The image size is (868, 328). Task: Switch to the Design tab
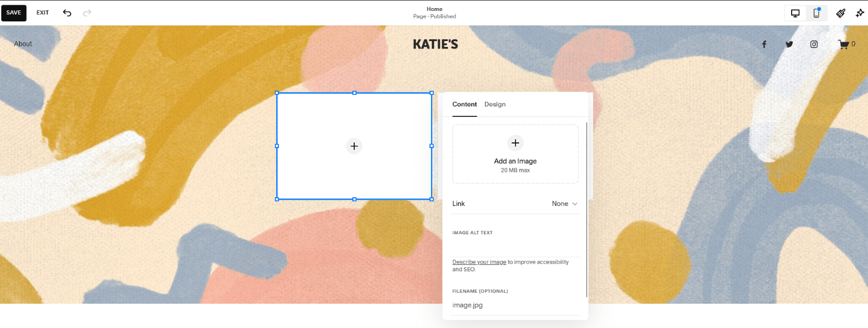pyautogui.click(x=495, y=105)
